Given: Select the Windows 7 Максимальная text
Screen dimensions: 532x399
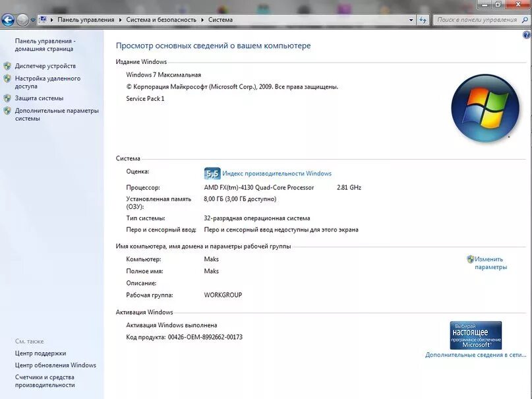Looking at the screenshot, I should click(x=163, y=75).
